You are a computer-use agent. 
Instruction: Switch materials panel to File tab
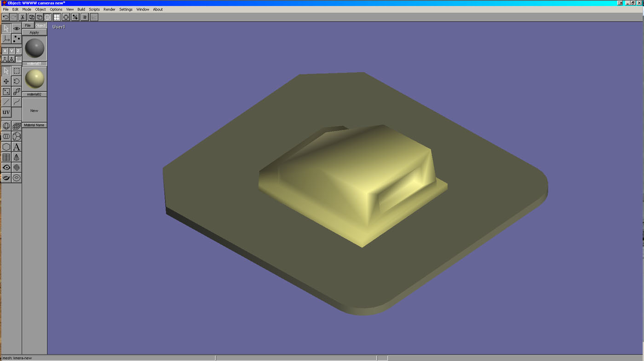pyautogui.click(x=28, y=25)
